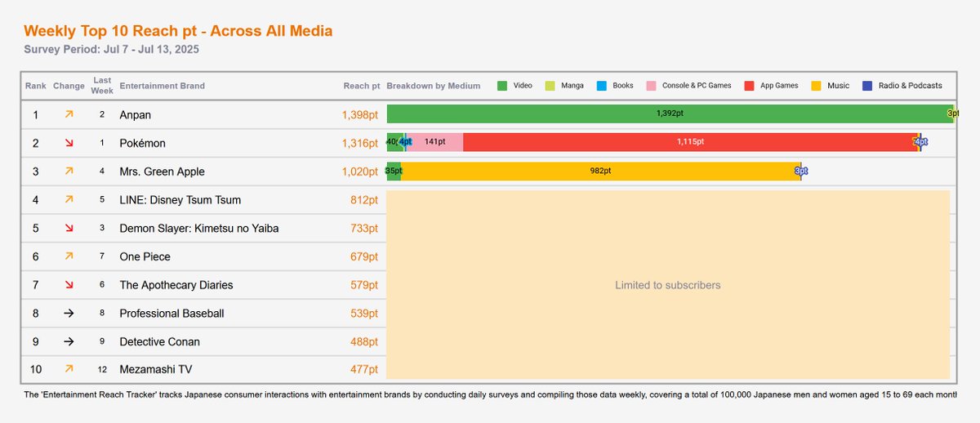Click the Books blue legend swatch
980x423 pixels.
[x=602, y=86]
